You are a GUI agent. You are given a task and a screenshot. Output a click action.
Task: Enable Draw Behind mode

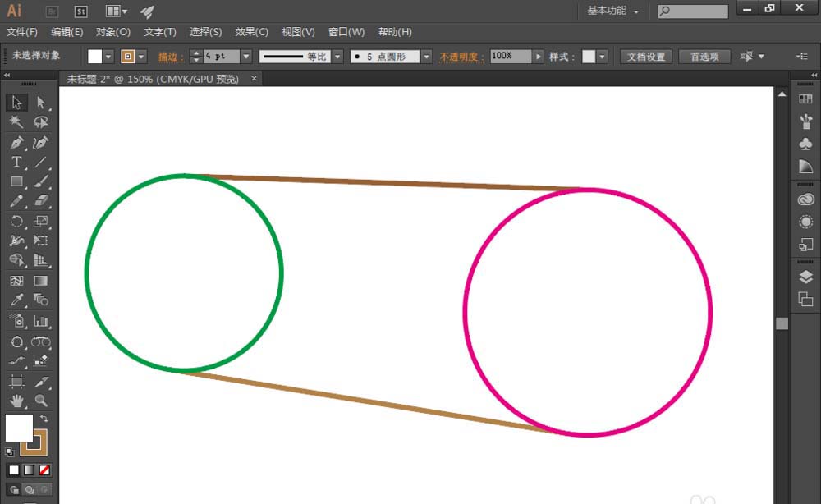pos(30,490)
